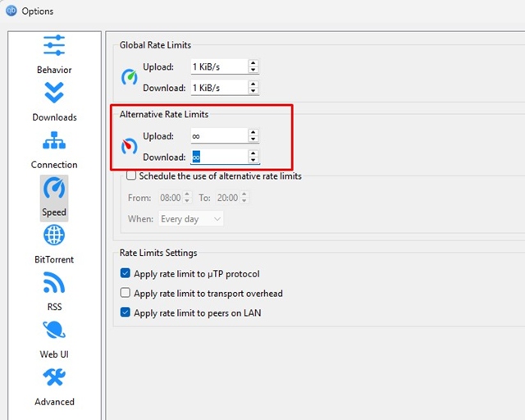Increase the alternative upload rate limit
Viewport: 525px width, 420px height.
253,132
